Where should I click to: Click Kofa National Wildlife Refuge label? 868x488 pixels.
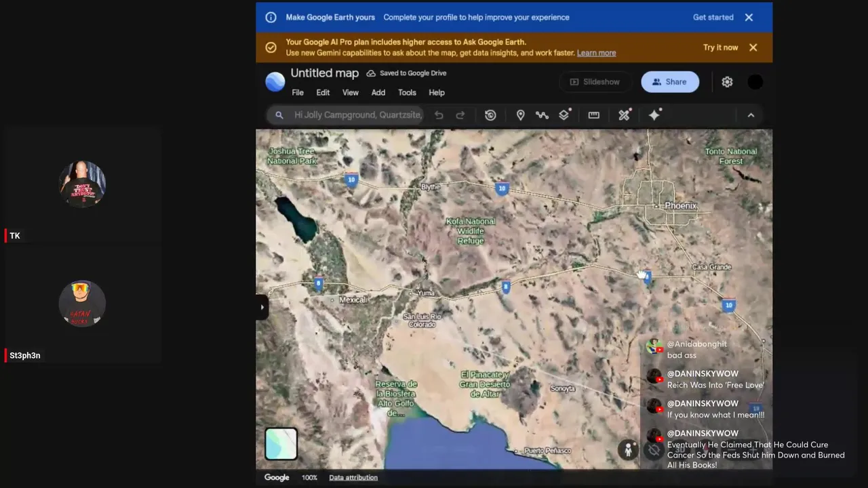(x=471, y=231)
